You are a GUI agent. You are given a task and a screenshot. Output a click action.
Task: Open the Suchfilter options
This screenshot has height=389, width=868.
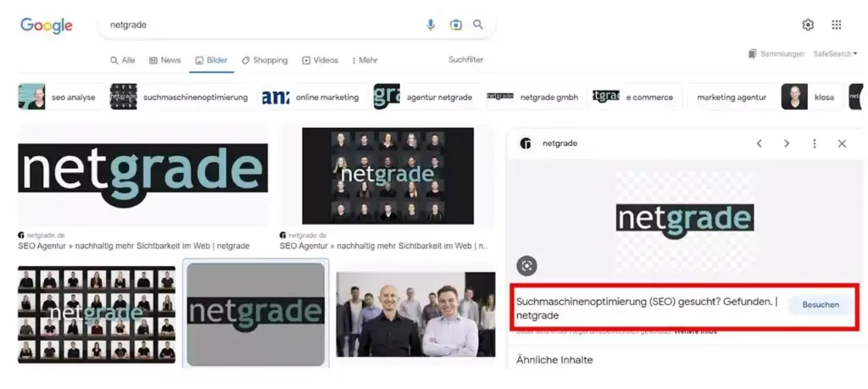(465, 59)
